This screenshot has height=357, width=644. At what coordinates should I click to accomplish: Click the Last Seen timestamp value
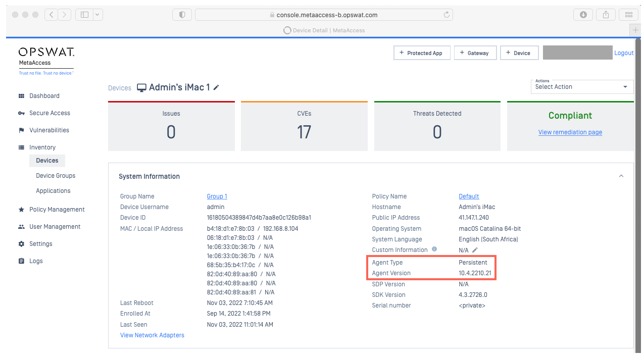pyautogui.click(x=240, y=325)
